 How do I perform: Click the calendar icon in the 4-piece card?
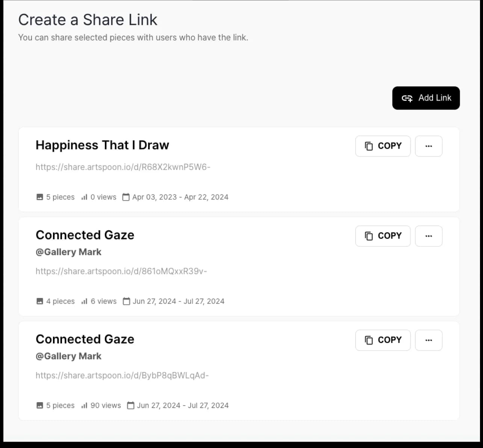click(127, 301)
